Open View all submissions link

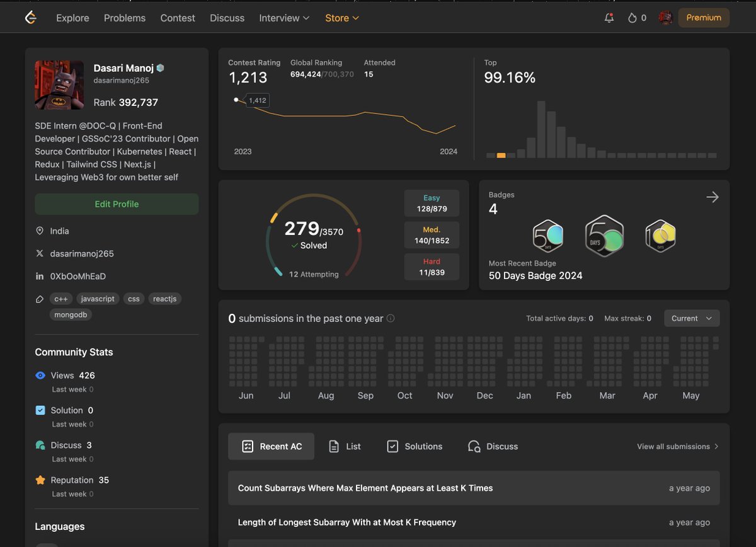click(678, 446)
